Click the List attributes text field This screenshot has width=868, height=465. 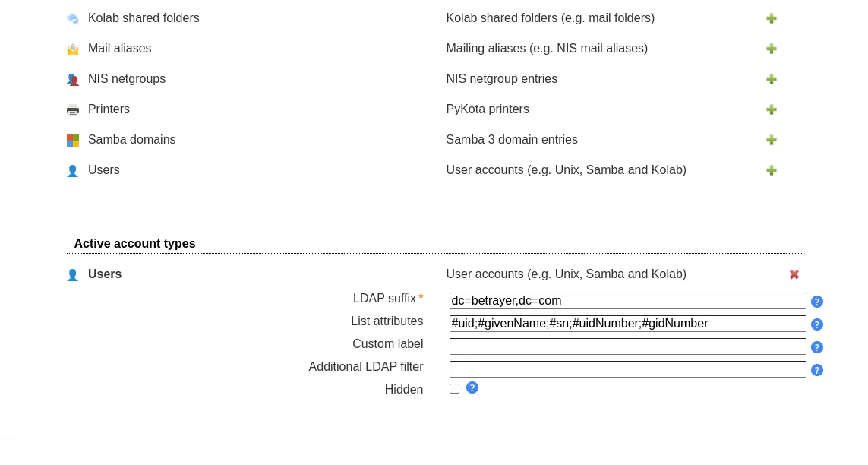(627, 324)
